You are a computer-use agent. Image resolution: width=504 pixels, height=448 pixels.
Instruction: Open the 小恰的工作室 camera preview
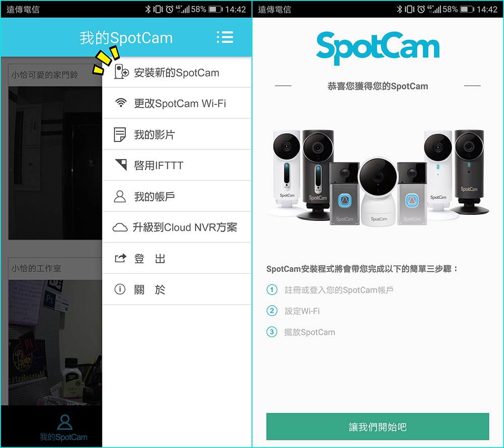click(55, 342)
